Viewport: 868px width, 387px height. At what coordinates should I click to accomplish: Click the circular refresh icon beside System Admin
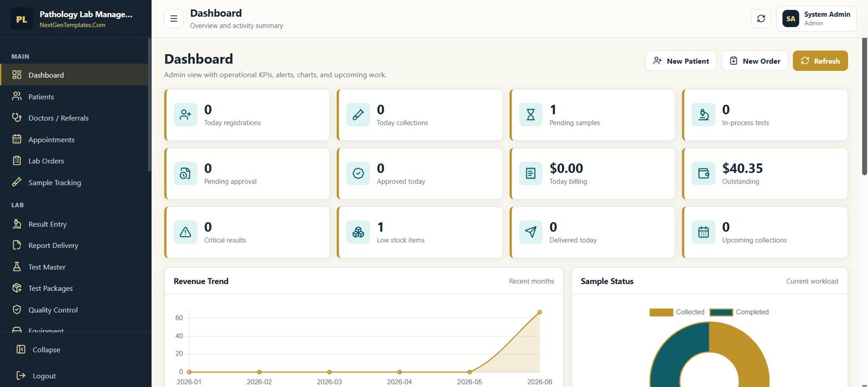click(761, 18)
